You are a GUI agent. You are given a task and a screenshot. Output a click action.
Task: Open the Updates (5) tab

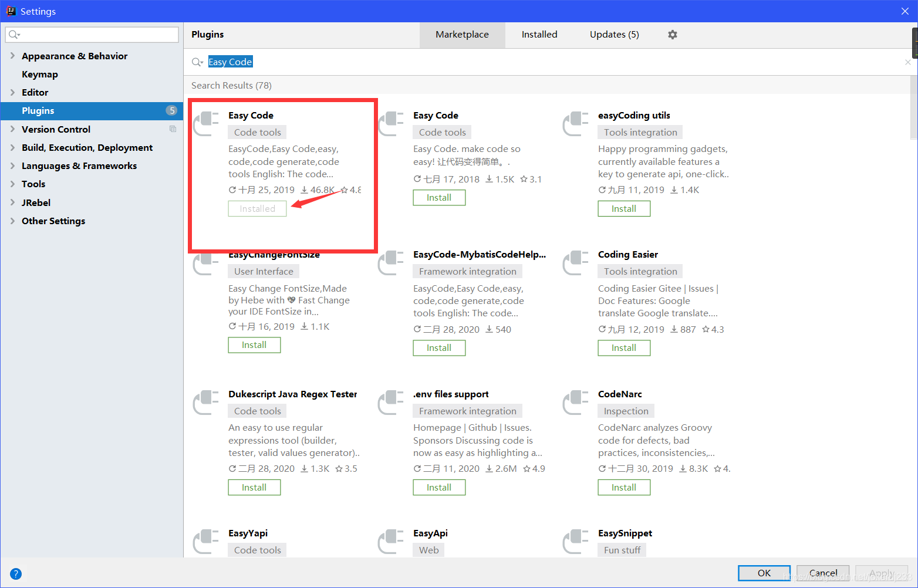pyautogui.click(x=614, y=35)
